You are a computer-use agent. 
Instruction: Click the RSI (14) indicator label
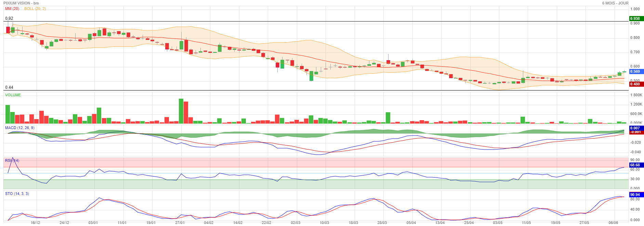[x=12, y=160]
